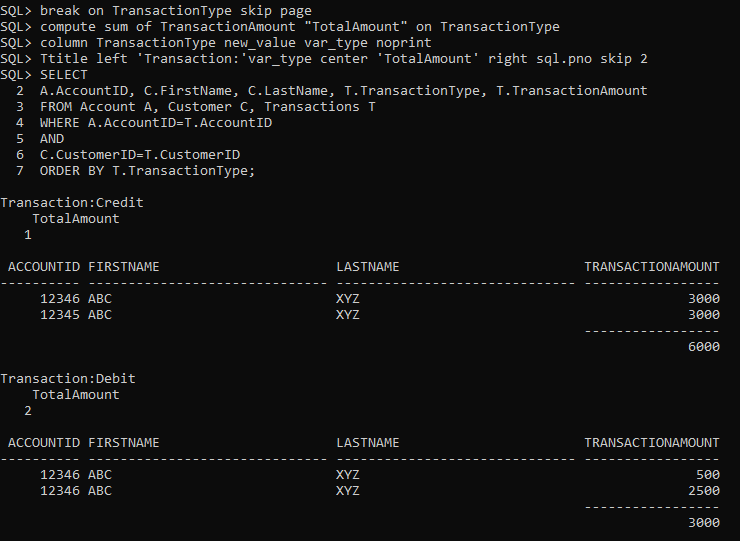Click the ORDER BY T.TransactionType line
Screen dimensions: 740x541
pos(147,171)
